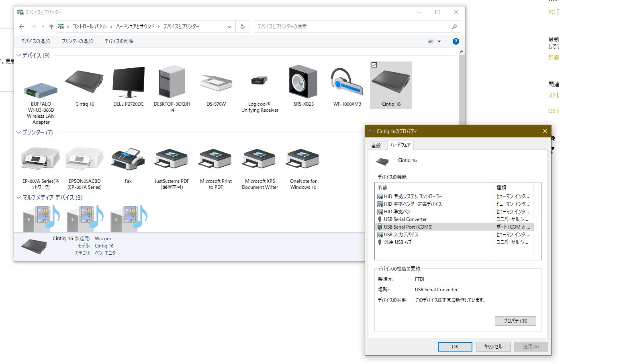Click デバイスの削除 in the toolbar
The image size is (617, 364).
(x=119, y=41)
